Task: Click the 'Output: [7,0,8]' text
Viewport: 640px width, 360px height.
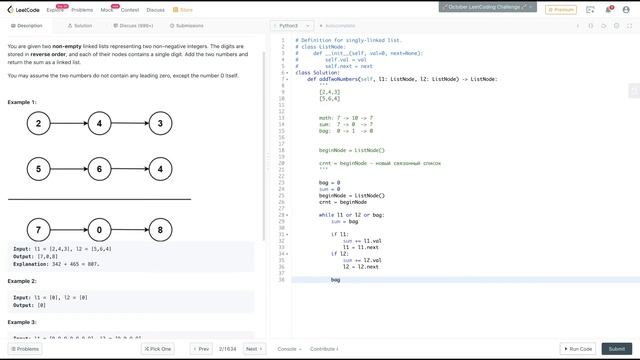Action: [36, 256]
